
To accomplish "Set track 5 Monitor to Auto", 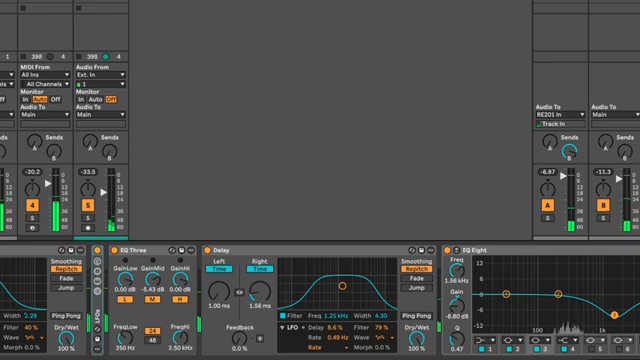I will [95, 99].
